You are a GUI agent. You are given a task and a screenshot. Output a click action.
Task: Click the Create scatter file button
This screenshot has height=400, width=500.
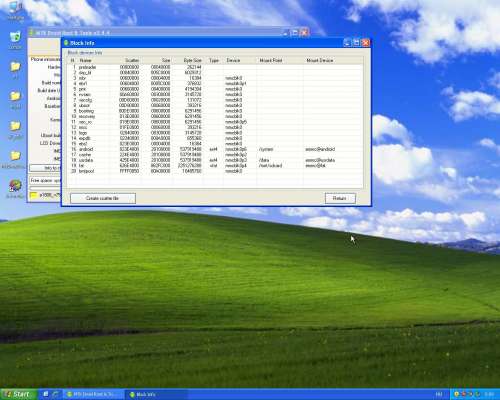tap(103, 198)
